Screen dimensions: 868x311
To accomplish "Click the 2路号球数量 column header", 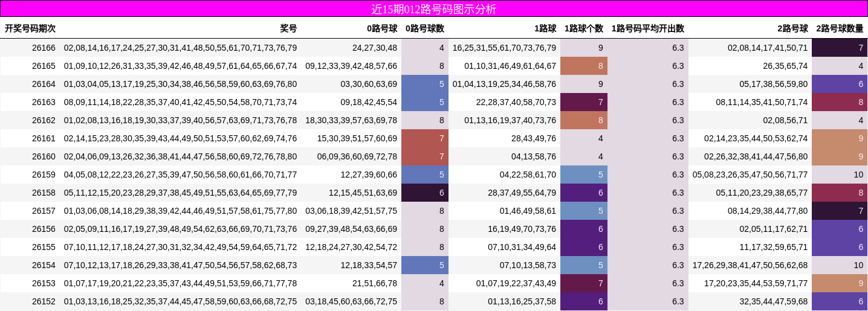I will point(840,28).
